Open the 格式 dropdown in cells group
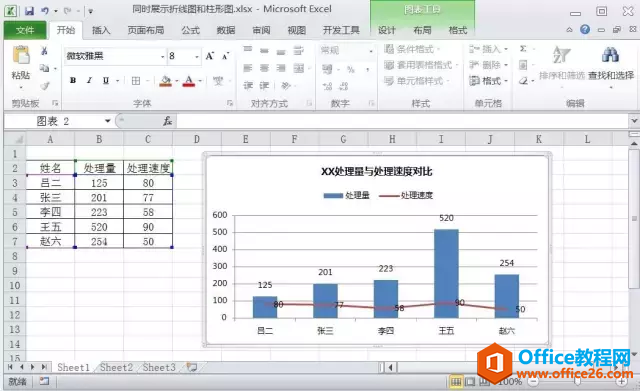This screenshot has width=640, height=391. (x=489, y=81)
